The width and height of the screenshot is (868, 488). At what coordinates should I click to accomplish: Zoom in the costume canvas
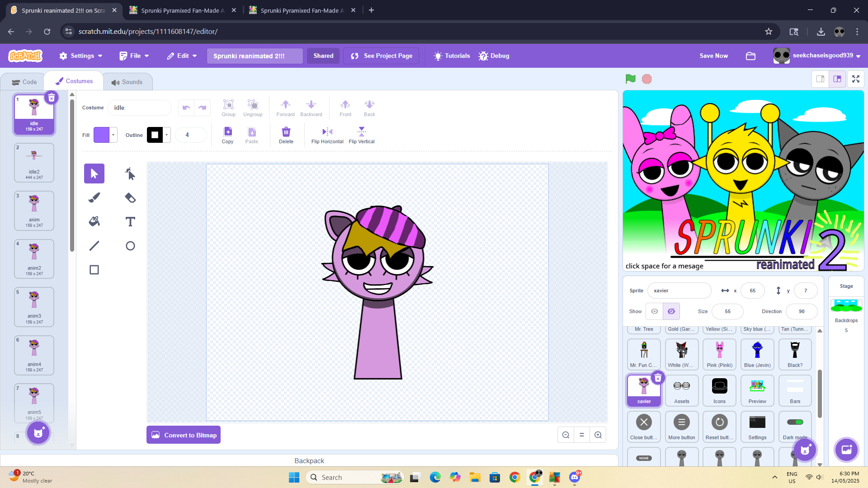(x=598, y=435)
